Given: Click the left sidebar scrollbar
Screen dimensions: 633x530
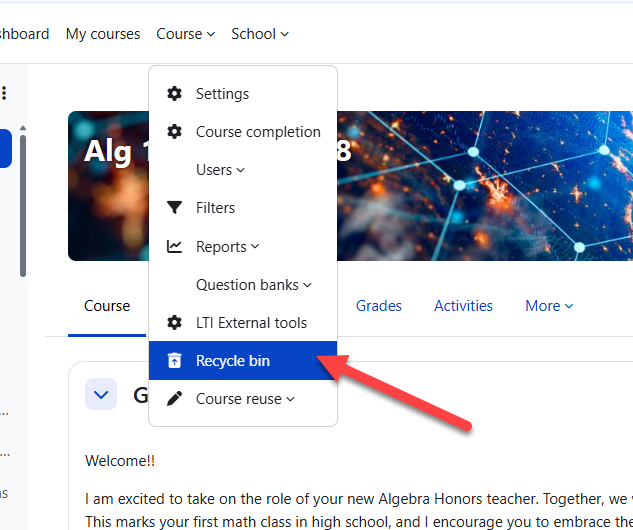Looking at the screenshot, I should click(23, 200).
